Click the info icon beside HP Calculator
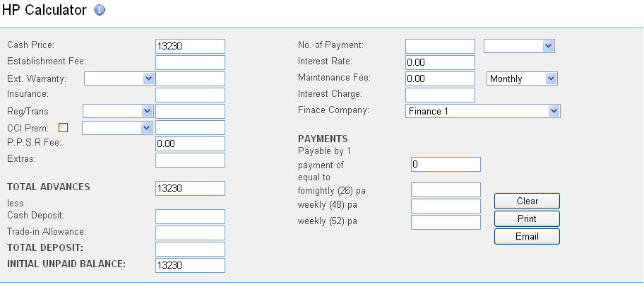This screenshot has height=287, width=644. 100,11
